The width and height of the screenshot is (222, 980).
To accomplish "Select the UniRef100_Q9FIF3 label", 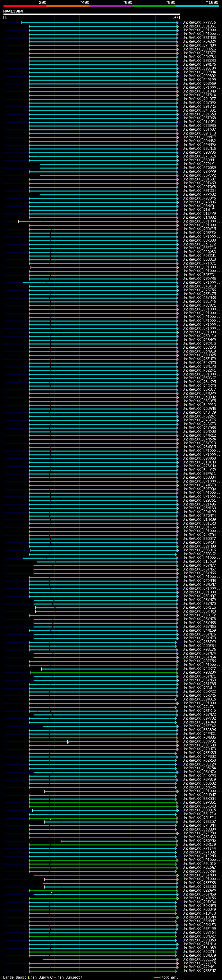I will click(199, 133).
